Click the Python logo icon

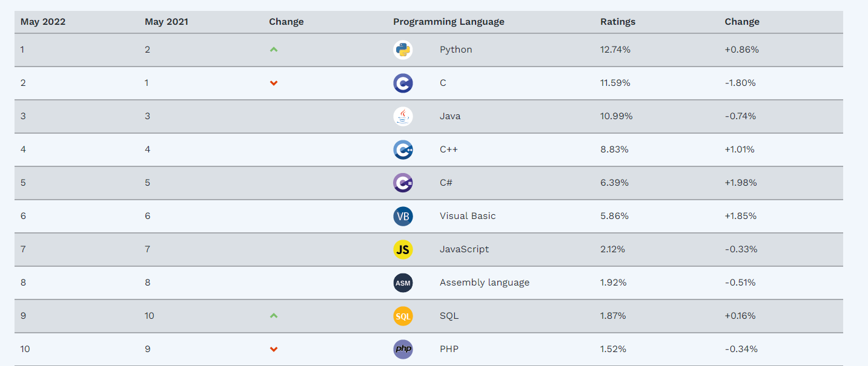coord(403,50)
